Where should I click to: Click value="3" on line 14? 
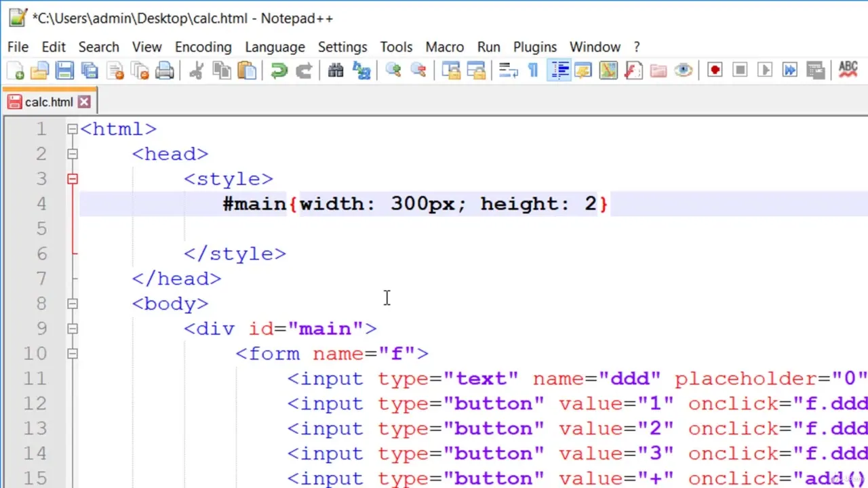click(x=617, y=453)
